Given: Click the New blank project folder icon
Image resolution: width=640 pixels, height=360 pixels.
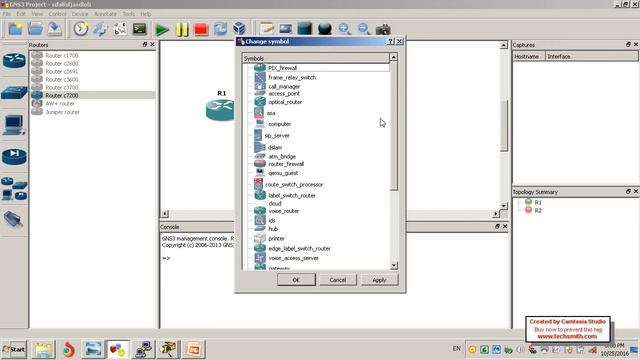Looking at the screenshot, I should click(x=16, y=29).
